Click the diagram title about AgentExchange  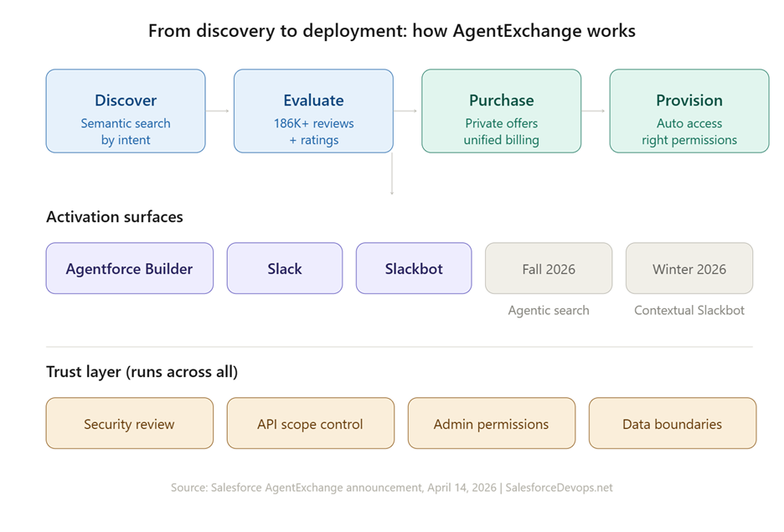coord(392,31)
